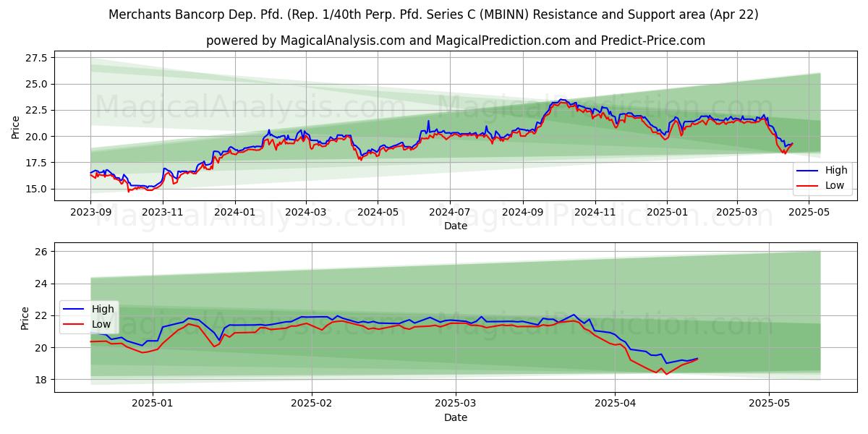The width and height of the screenshot is (868, 434).
Task: Click the '2024-11' tick label
Action: pyautogui.click(x=595, y=213)
